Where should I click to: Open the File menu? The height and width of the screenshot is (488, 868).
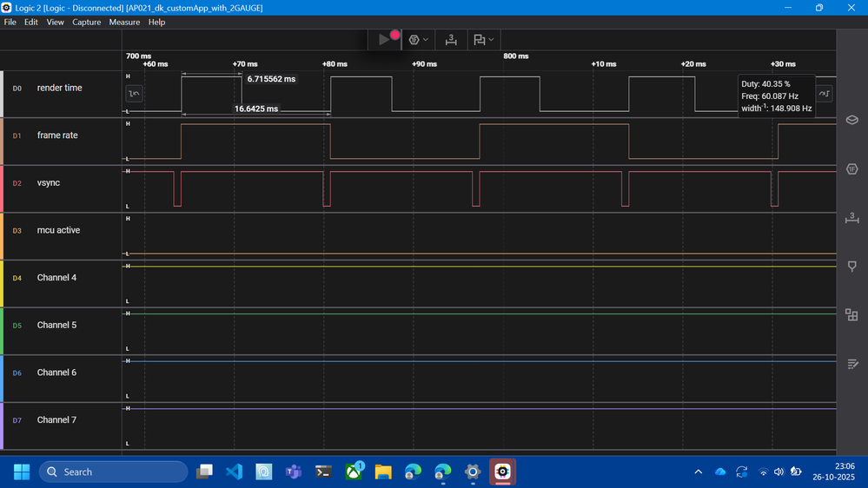pyautogui.click(x=10, y=22)
